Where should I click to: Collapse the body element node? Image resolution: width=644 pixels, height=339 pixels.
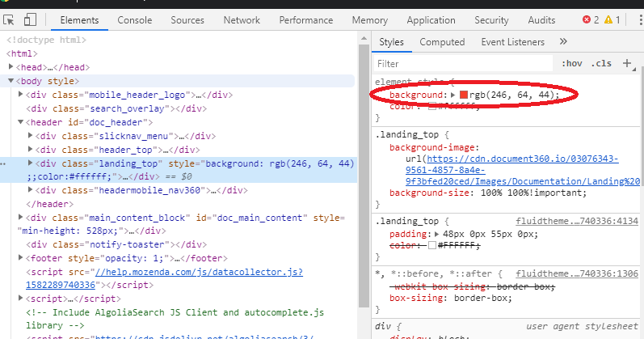coord(11,81)
